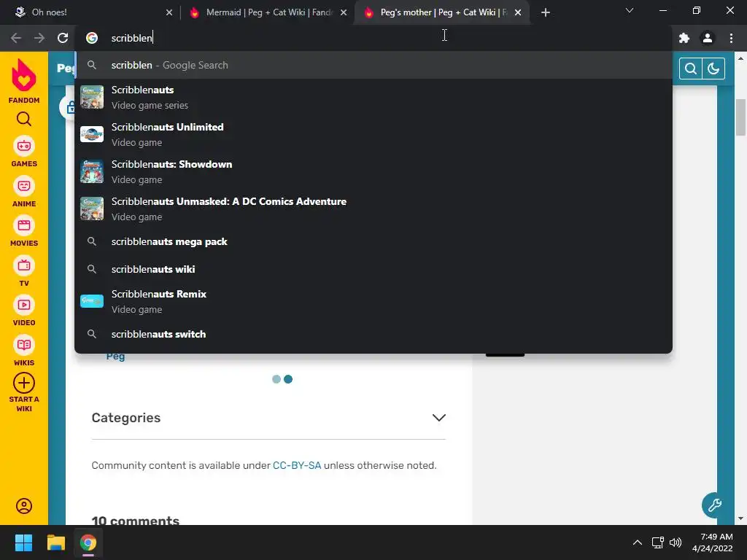The height and width of the screenshot is (560, 747).
Task: Switch to the 'Oh noes!' tab
Action: click(x=90, y=12)
